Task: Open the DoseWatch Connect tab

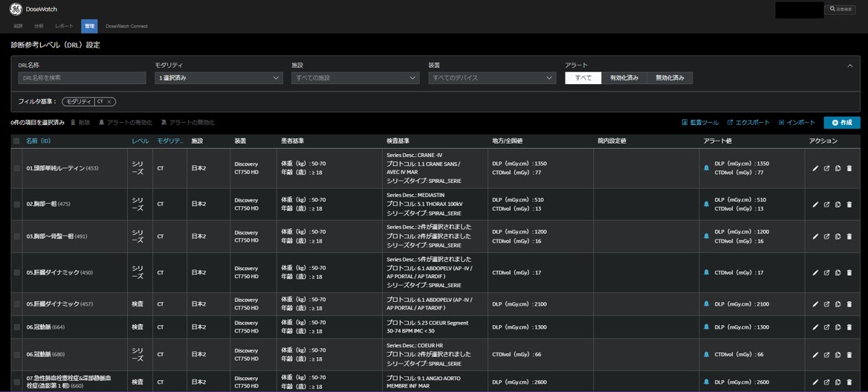Action: pyautogui.click(x=126, y=26)
